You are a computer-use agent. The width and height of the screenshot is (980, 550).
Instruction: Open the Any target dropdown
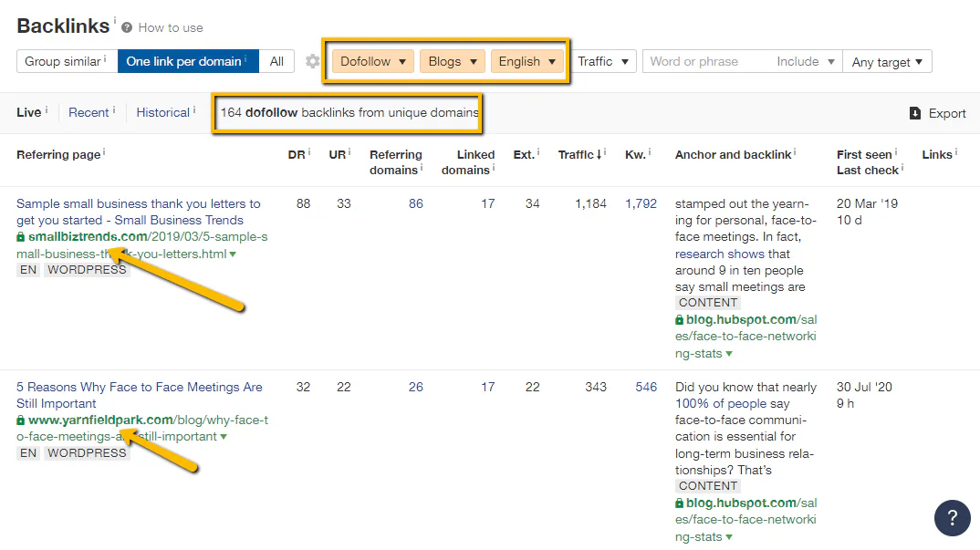click(887, 61)
